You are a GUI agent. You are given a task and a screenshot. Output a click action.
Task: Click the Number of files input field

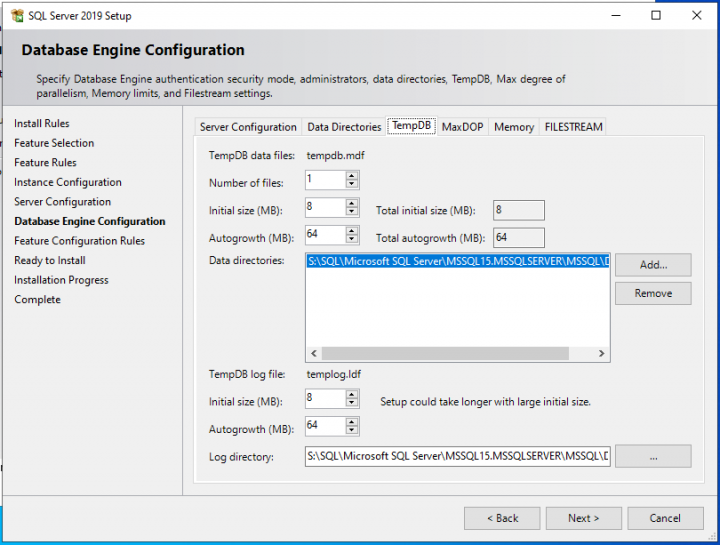[x=326, y=180]
